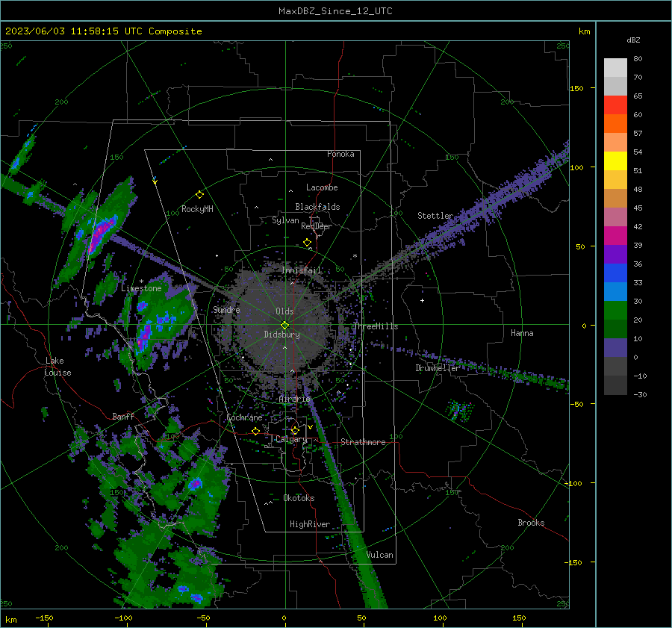
Task: Select the green 20-30 dBZ legend swatch
Action: click(x=615, y=311)
